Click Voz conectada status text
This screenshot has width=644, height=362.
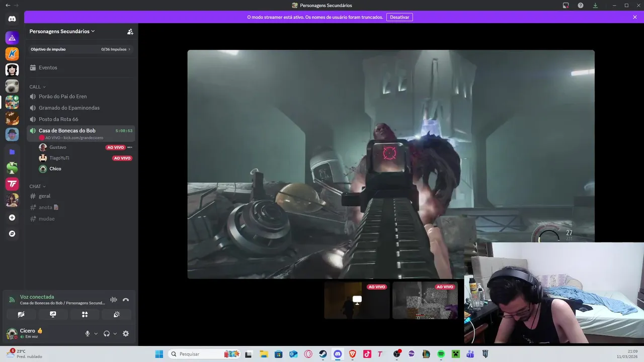(x=37, y=297)
